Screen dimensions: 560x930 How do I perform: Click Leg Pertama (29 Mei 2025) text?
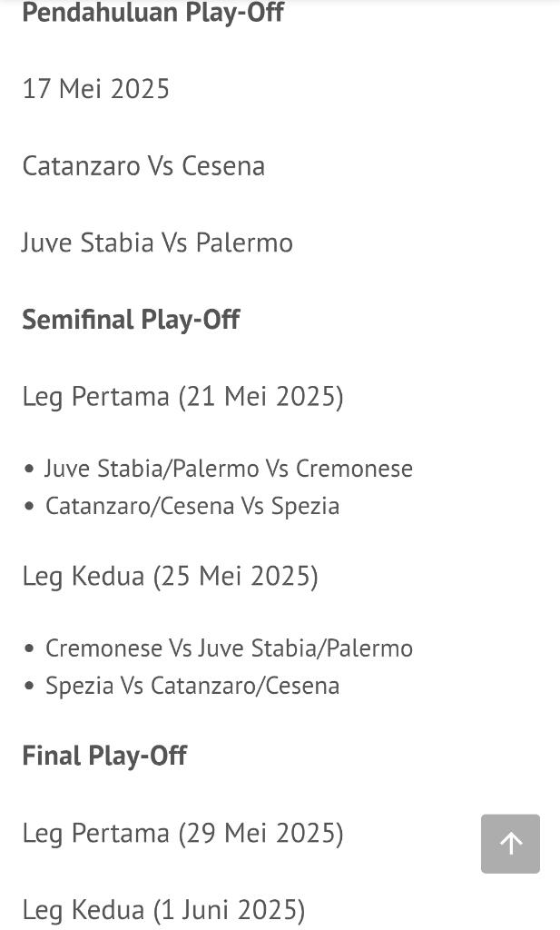click(182, 833)
